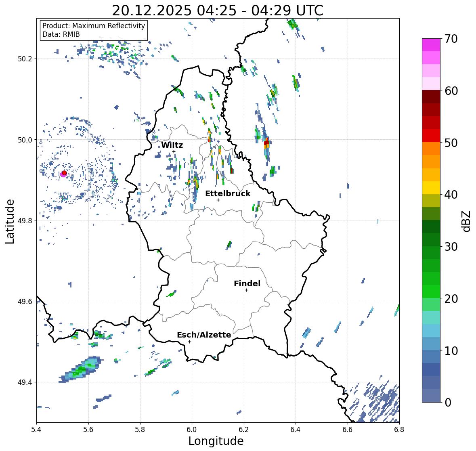
Task: Click the 6.4 longitude tick label
Action: click(296, 430)
